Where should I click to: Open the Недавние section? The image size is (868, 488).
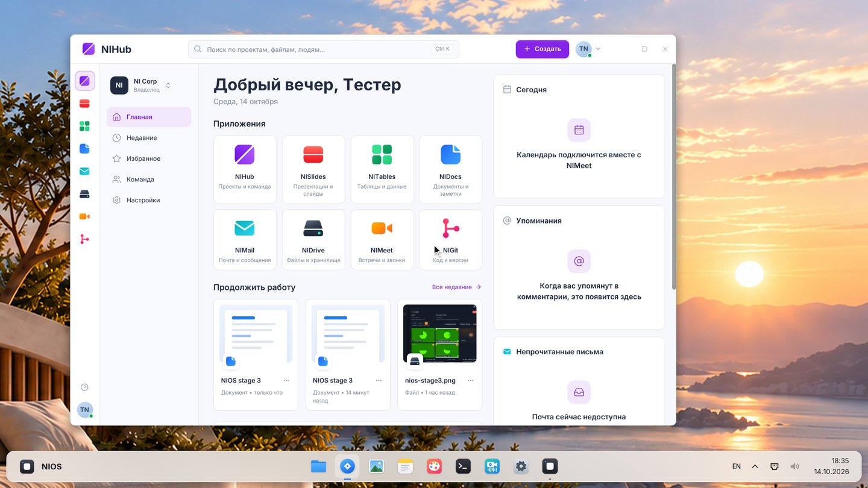click(x=149, y=138)
